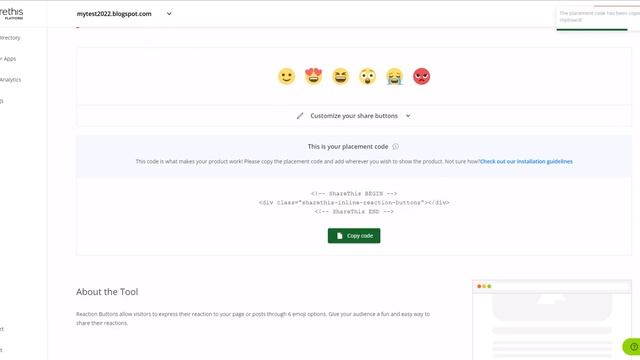Click the clipboard copied notification toast
640x360 pixels.
(x=598, y=18)
